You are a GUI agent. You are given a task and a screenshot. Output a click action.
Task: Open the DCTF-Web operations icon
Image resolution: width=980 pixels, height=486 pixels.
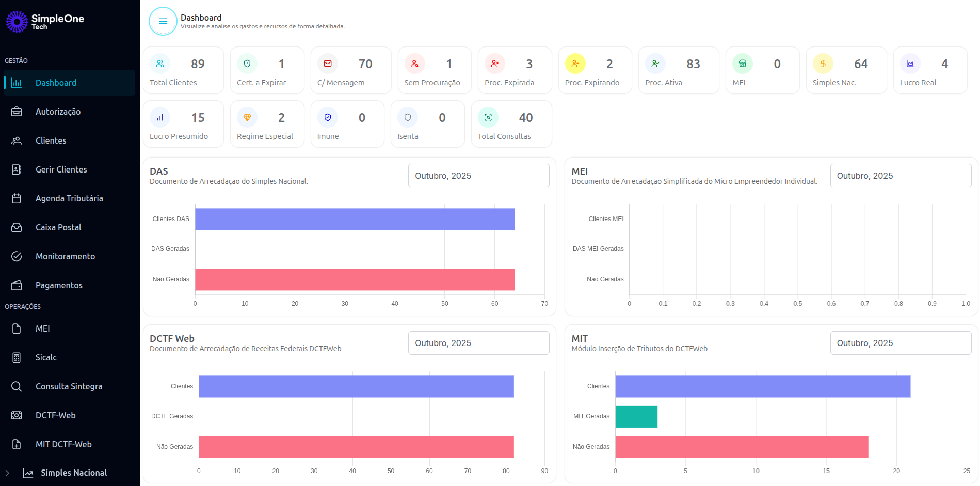point(16,415)
